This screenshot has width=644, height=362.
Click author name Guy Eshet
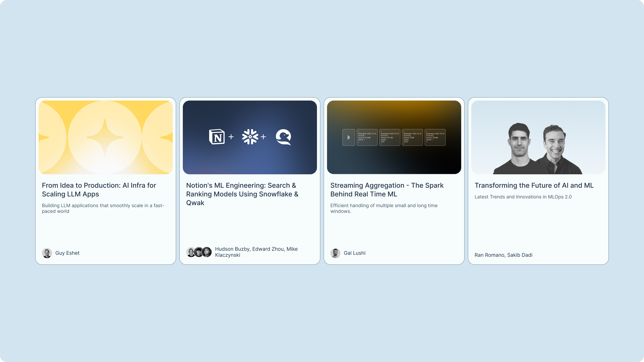click(x=67, y=253)
